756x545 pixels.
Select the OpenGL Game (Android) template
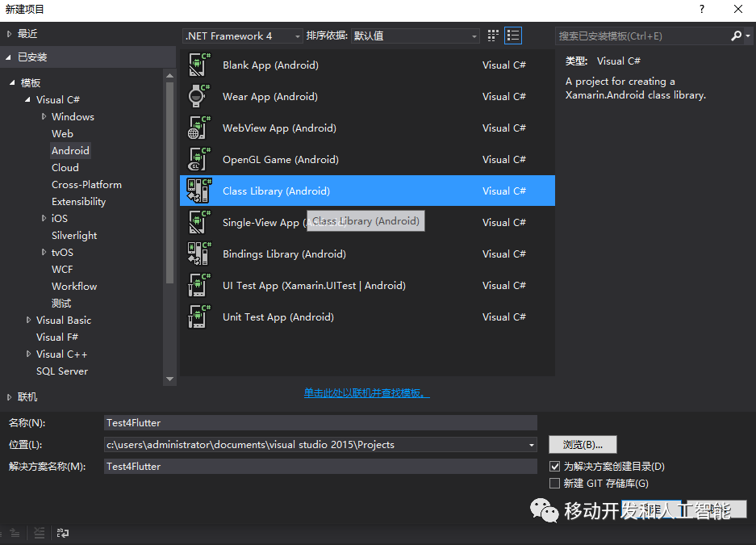click(367, 160)
